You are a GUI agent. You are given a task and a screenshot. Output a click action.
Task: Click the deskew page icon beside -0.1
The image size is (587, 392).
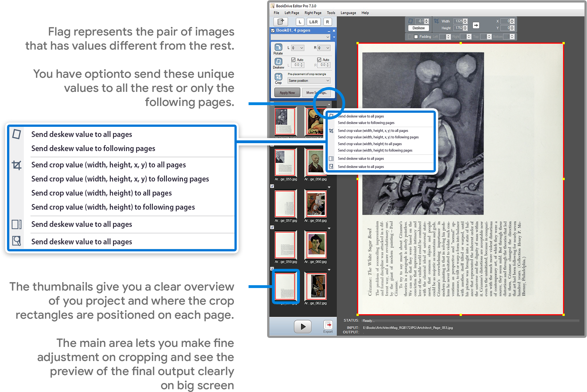[411, 21]
